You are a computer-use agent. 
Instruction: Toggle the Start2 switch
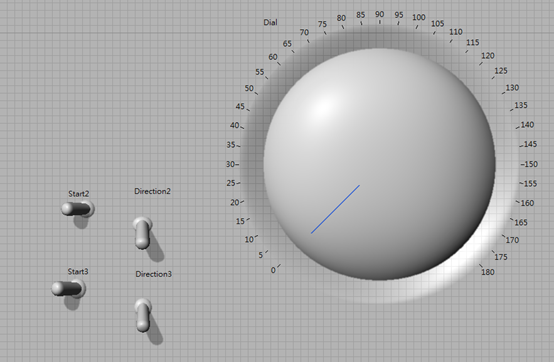[78, 209]
